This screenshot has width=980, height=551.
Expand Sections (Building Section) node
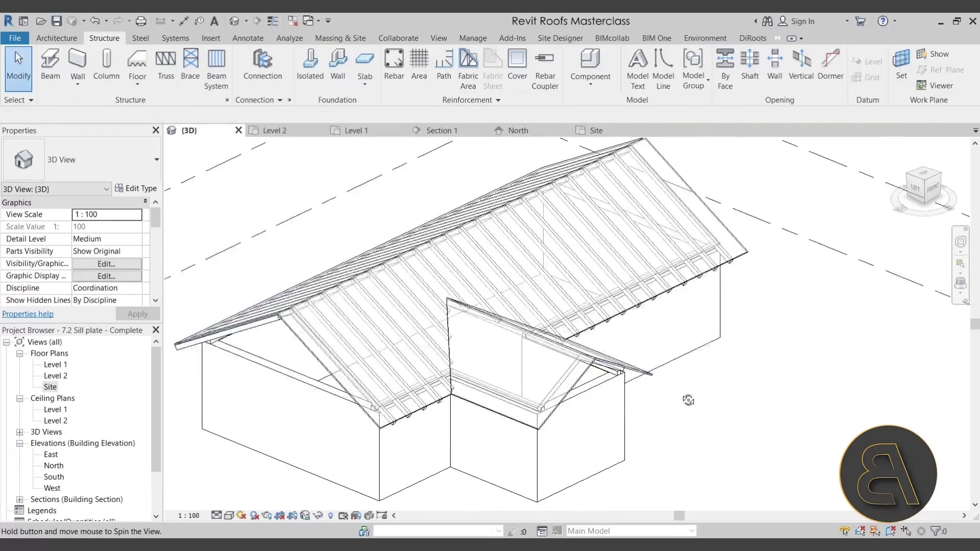click(x=19, y=499)
